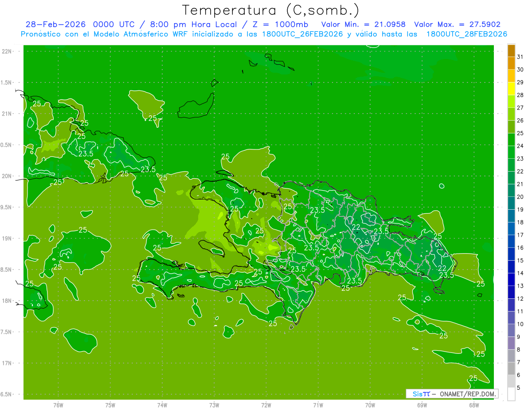Viewport: 532px width, 411px height.
Task: Click the '74W' longitude axis label
Action: point(162,405)
